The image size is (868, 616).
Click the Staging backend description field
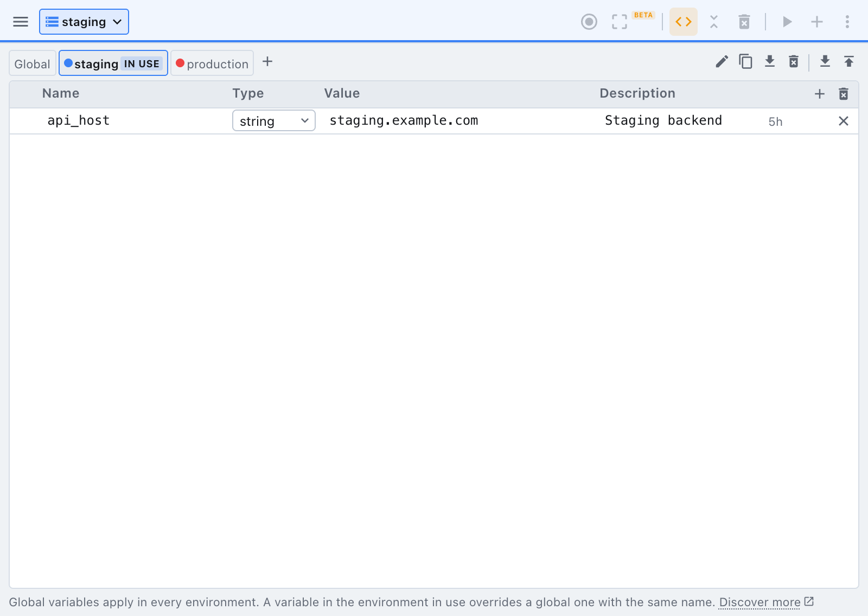(x=681, y=120)
